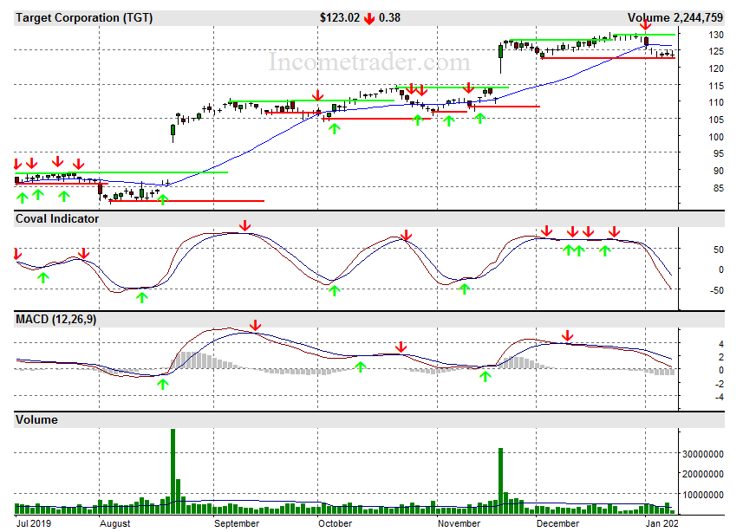The height and width of the screenshot is (532, 756).
Task: Select the Jan 202 date axis label
Action: coord(662,523)
